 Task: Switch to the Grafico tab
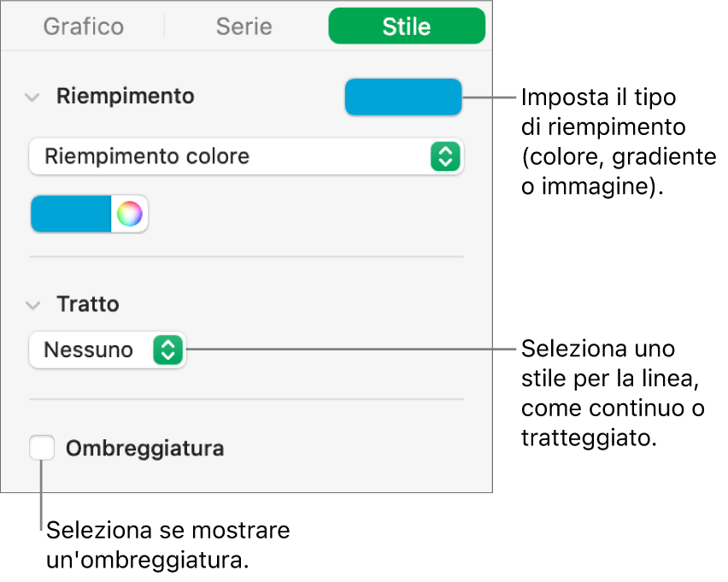(x=82, y=26)
